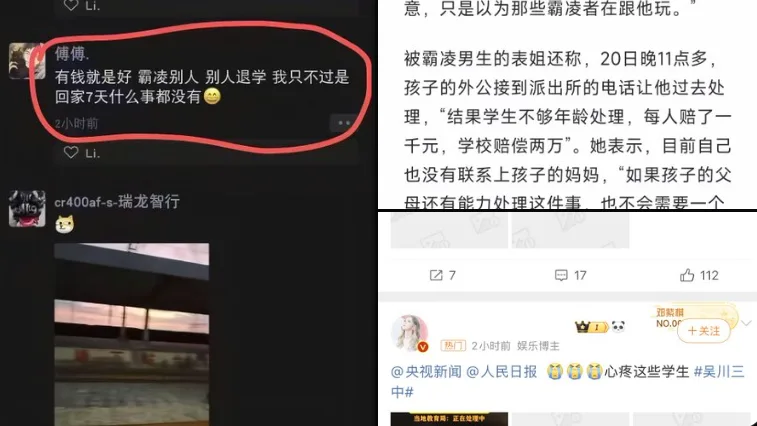
Task: Open the #吴川三中# hashtag topic
Action: click(x=568, y=382)
